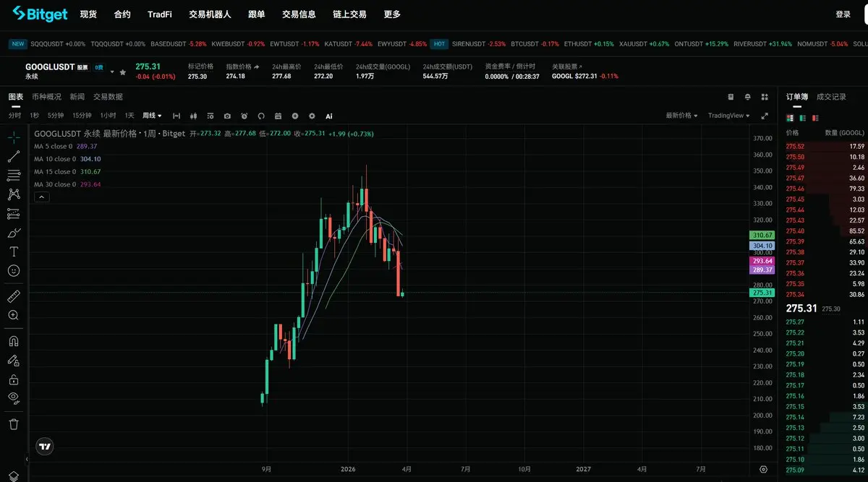Screen dimensions: 868x482
Task: Select the 1天 timeframe
Action: coord(129,116)
